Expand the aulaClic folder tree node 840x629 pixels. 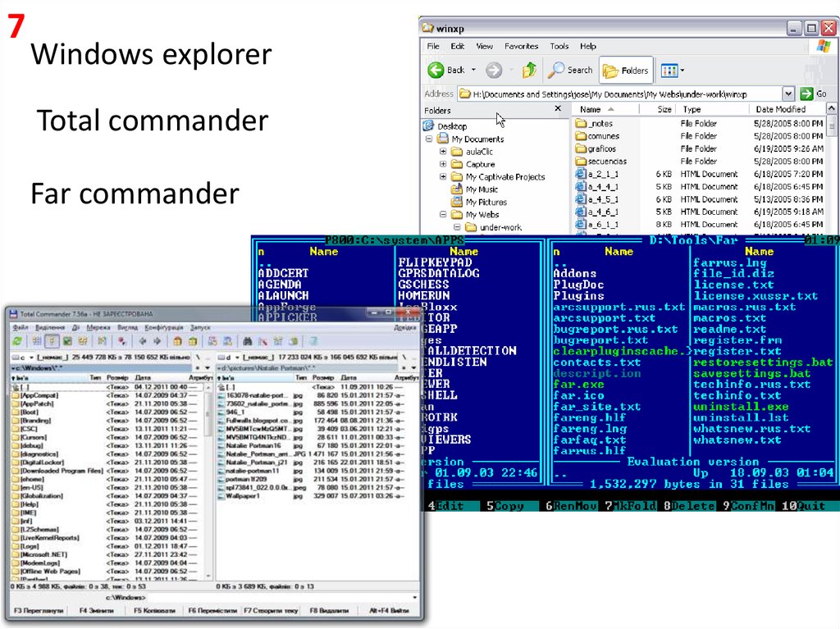(443, 152)
